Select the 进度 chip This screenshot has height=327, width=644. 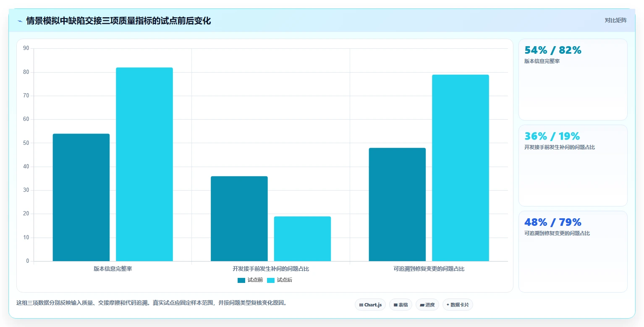coord(427,305)
